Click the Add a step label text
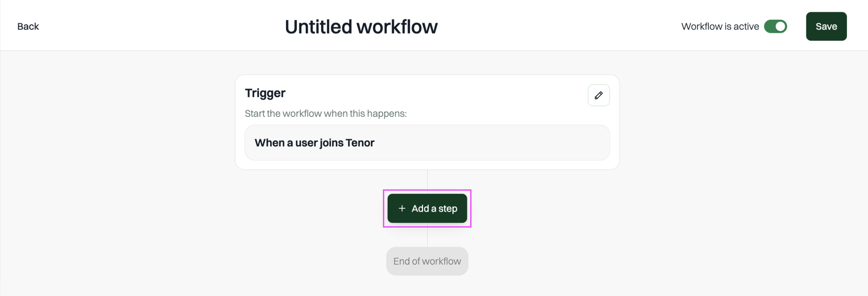The height and width of the screenshot is (296, 868). click(434, 208)
